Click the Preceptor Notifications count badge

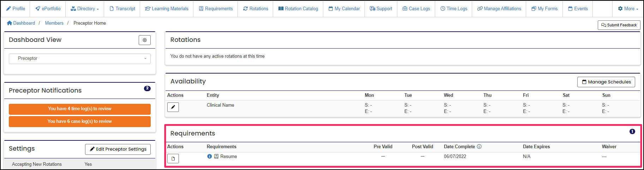tap(147, 88)
